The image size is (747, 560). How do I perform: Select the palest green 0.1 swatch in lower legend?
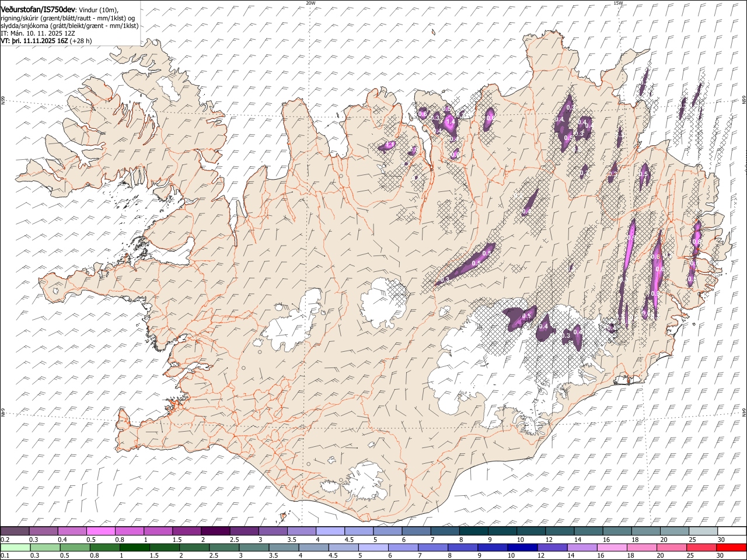click(15, 548)
